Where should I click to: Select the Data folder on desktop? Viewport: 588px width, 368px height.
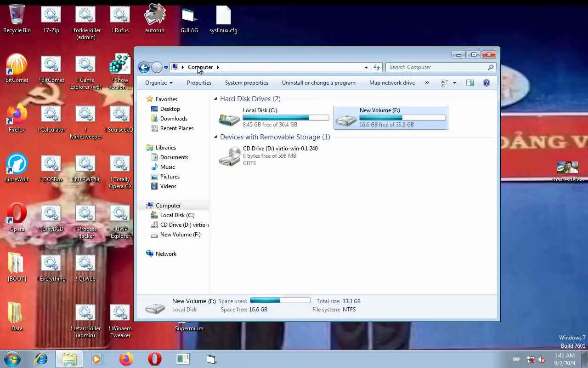coord(17,316)
